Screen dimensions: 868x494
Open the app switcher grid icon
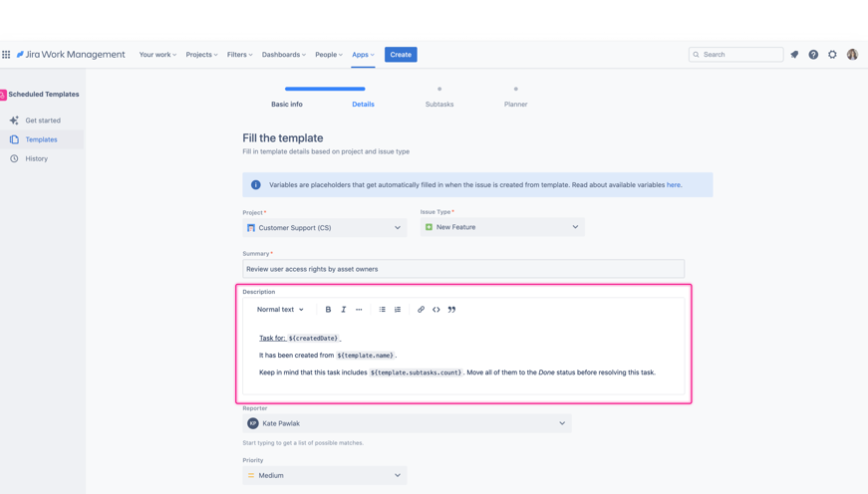click(x=6, y=55)
